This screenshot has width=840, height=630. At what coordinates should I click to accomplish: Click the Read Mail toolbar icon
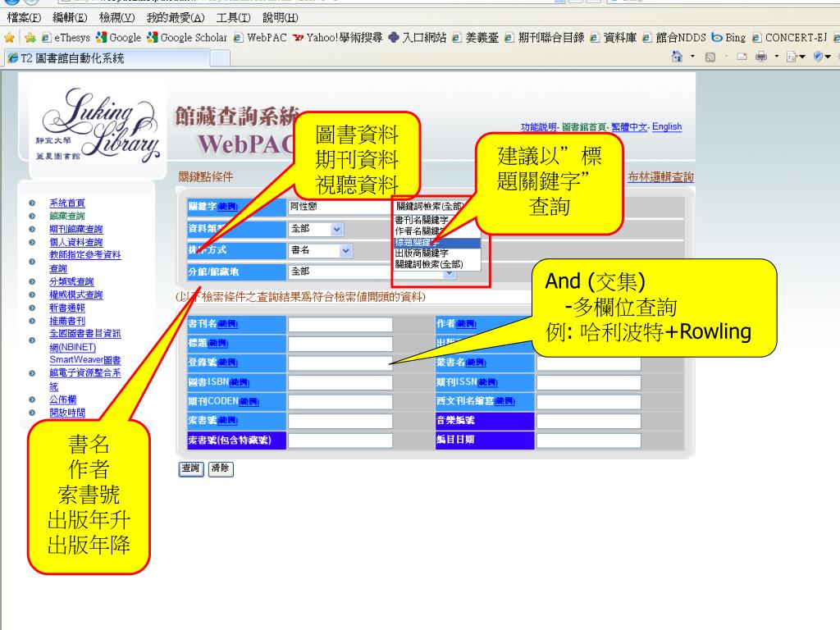[x=742, y=57]
